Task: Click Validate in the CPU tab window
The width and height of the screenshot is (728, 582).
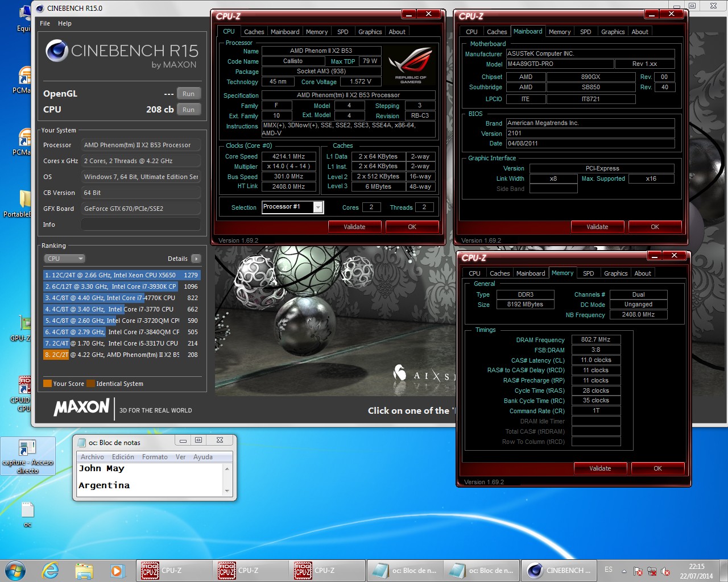Action: coord(354,227)
